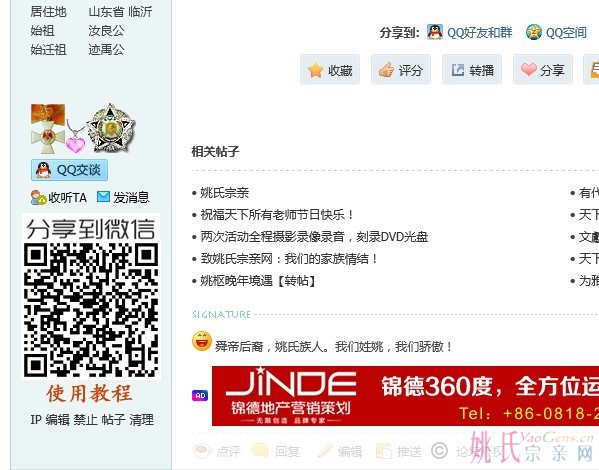Share to QQ空间 star icon

(534, 32)
